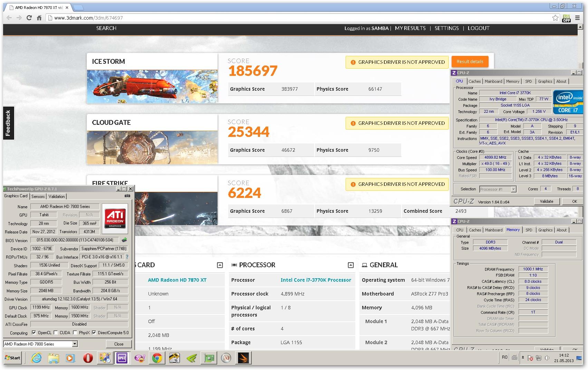Collapse the Processor section on 3DMark page
This screenshot has height=370, width=588.
coord(350,265)
